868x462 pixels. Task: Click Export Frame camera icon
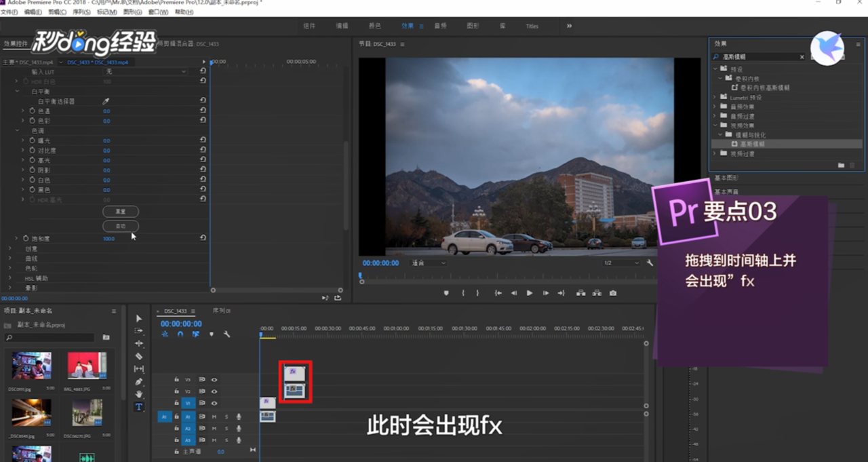(613, 293)
